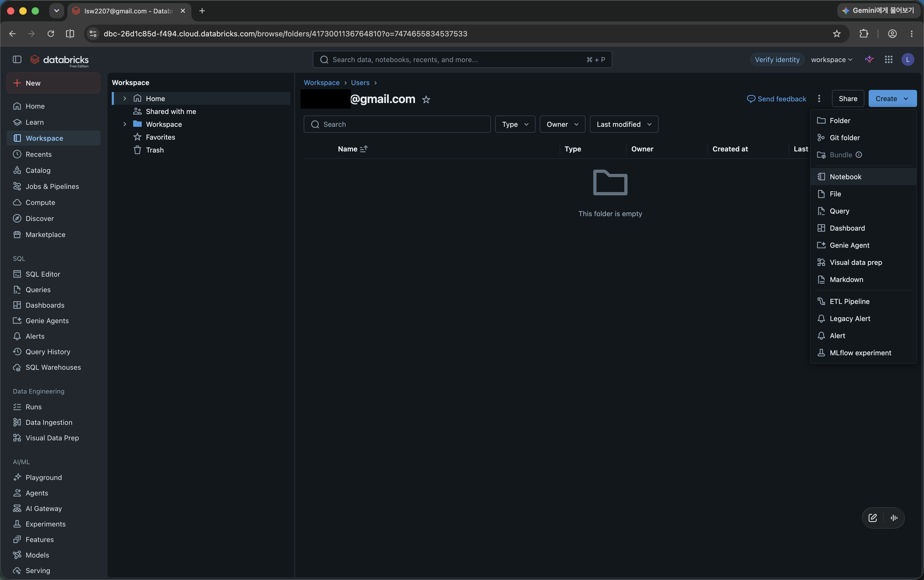Open the browser extensions puzzle icon
This screenshot has width=924, height=580.
coord(864,34)
